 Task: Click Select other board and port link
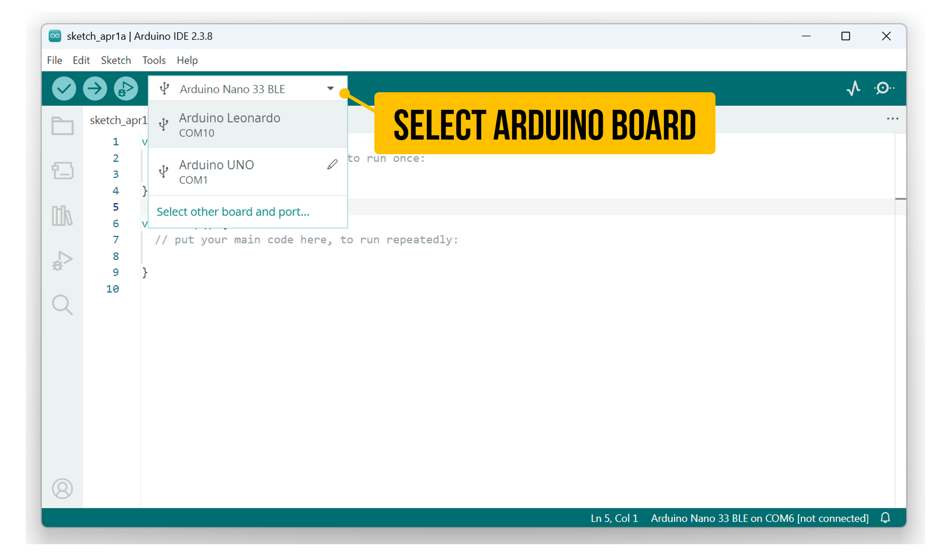[x=233, y=212]
